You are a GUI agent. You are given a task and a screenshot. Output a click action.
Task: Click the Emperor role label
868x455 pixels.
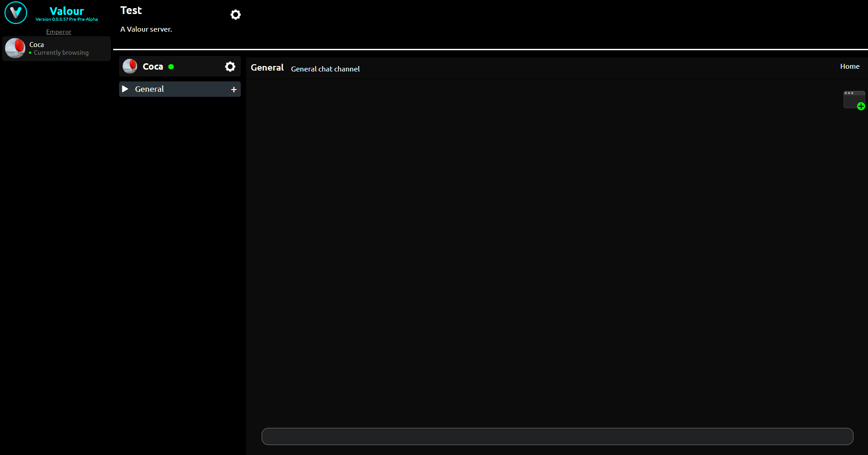pyautogui.click(x=59, y=32)
